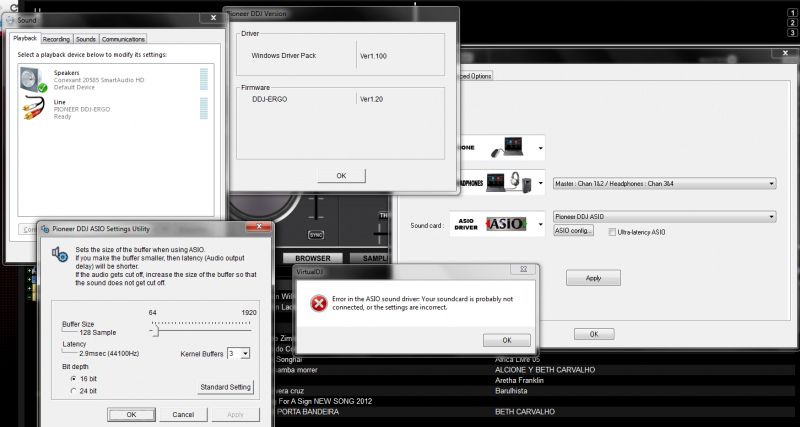800x427 pixels.
Task: Click Windows Driver Pack text
Action: pyautogui.click(x=284, y=56)
